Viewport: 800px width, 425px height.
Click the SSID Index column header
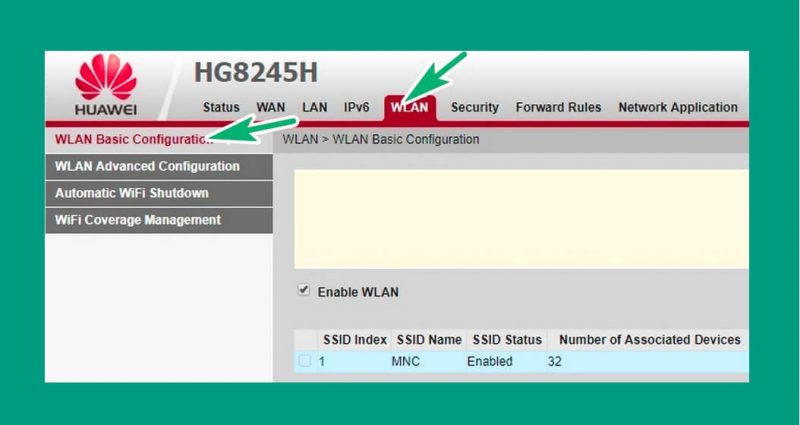355,340
